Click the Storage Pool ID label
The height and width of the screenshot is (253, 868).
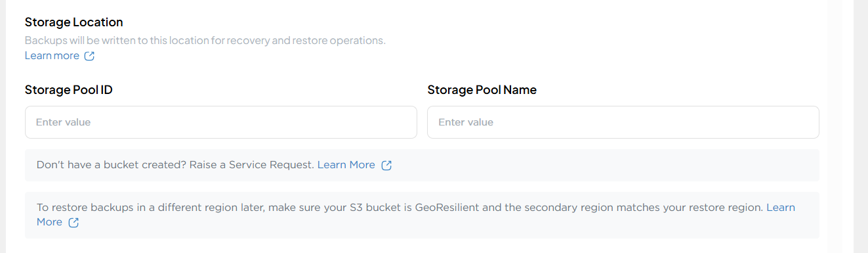tap(69, 90)
